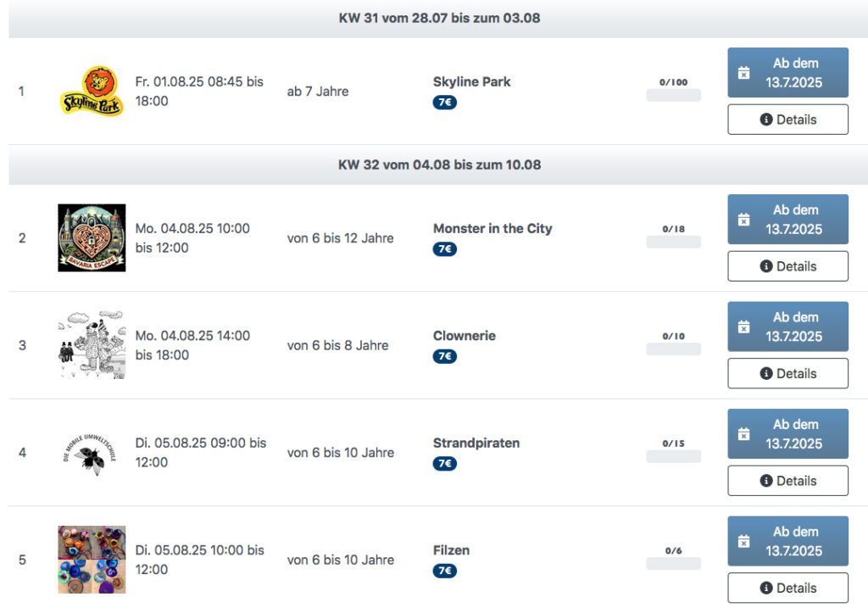Click the Skyline Park logo thumbnail

92,92
